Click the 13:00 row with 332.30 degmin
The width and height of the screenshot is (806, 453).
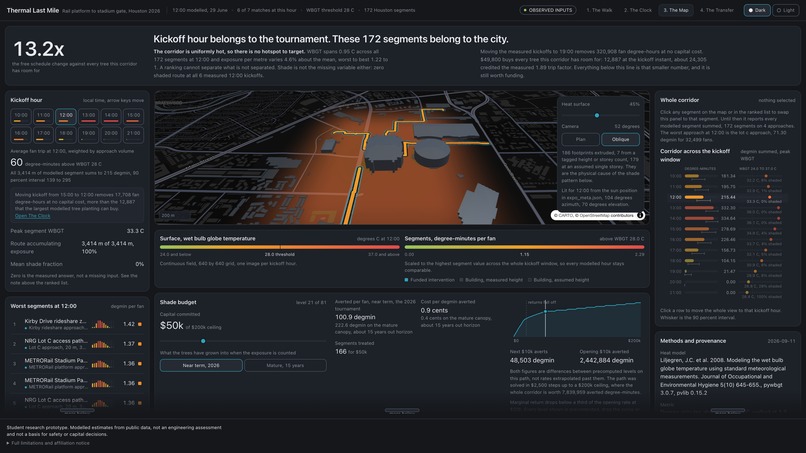pos(726,208)
